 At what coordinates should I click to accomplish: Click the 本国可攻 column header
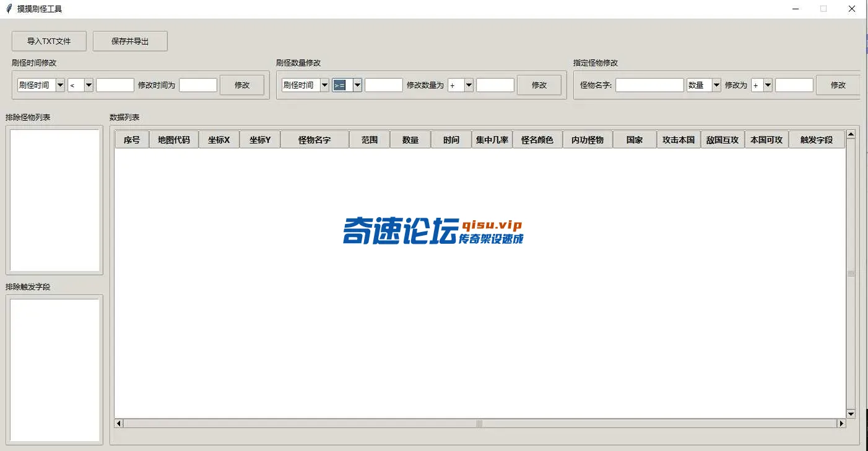tap(766, 140)
